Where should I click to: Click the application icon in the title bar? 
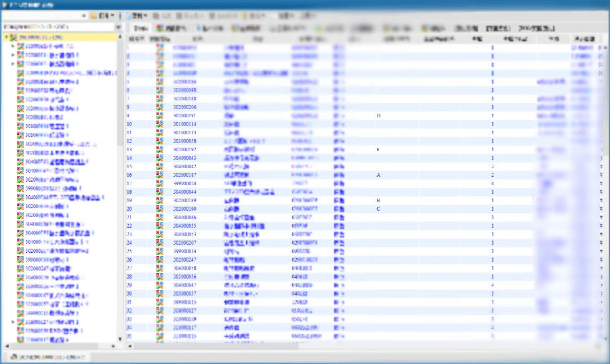coord(5,4)
